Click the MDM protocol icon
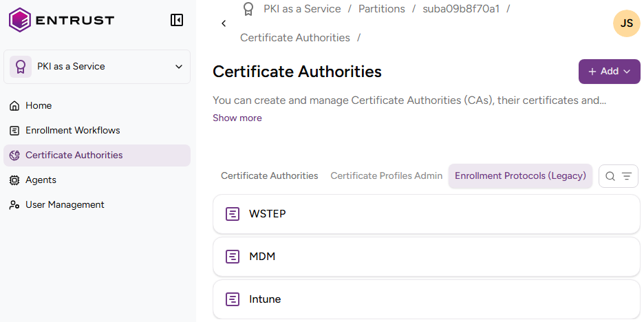 [233, 257]
